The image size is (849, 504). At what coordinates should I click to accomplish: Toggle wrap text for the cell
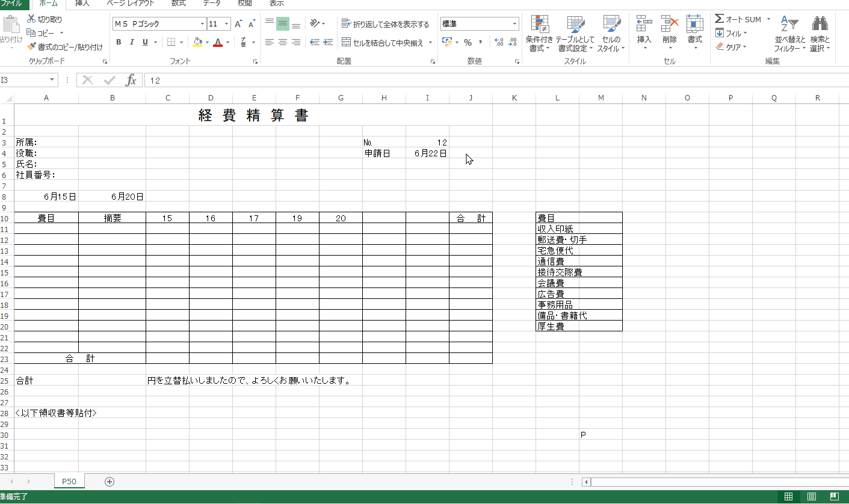(x=385, y=24)
